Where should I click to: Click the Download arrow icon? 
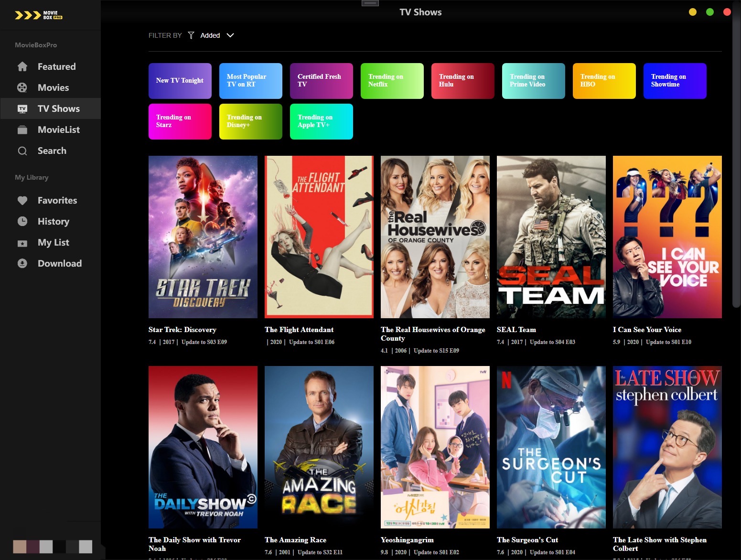pos(22,263)
